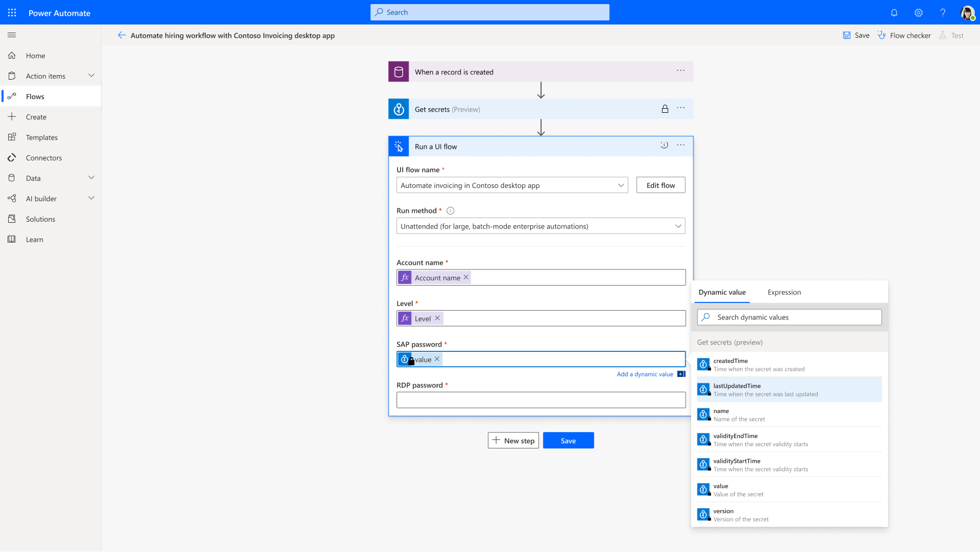Select validityStartTime dynamic value
Viewport: 980px width, 552px height.
[x=789, y=465]
